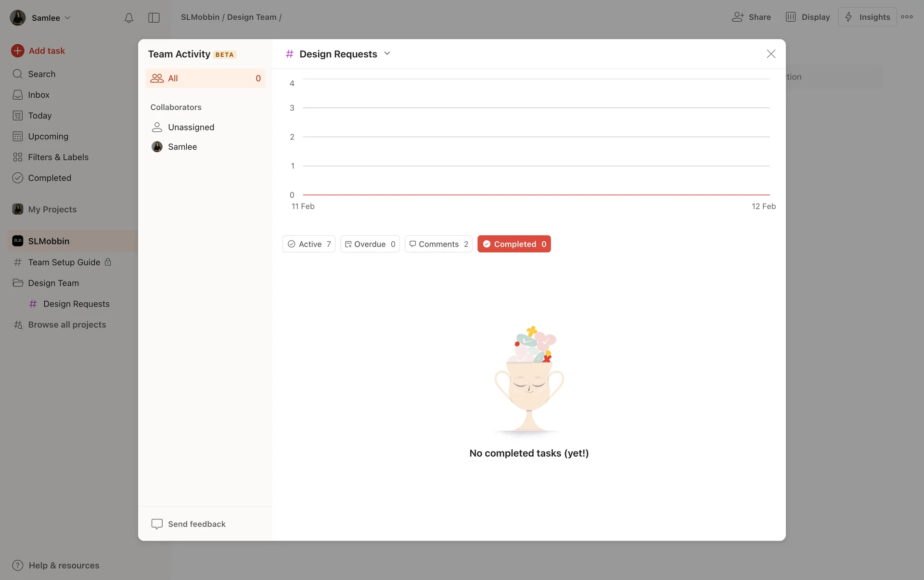Toggle the Comments filter chip

[x=438, y=244]
